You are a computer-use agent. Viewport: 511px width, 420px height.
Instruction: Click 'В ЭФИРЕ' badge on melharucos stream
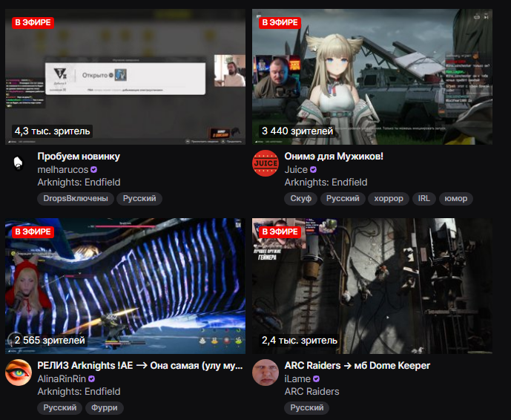[x=33, y=22]
